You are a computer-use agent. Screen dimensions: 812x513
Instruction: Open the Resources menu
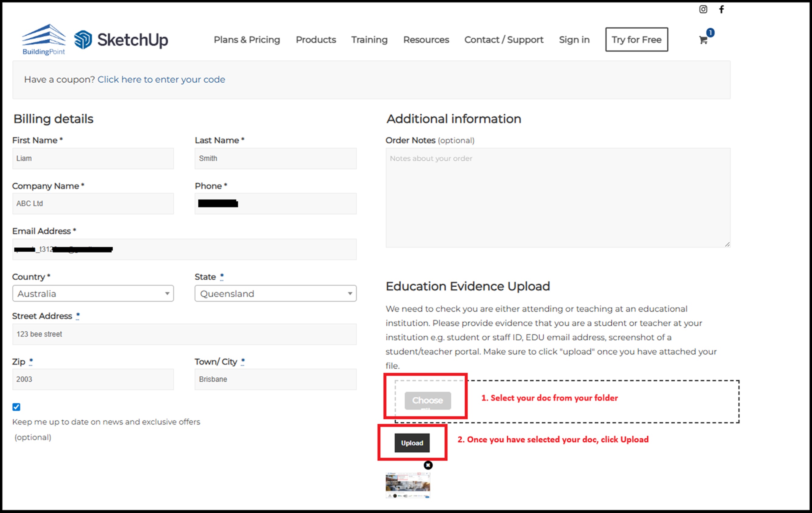426,40
